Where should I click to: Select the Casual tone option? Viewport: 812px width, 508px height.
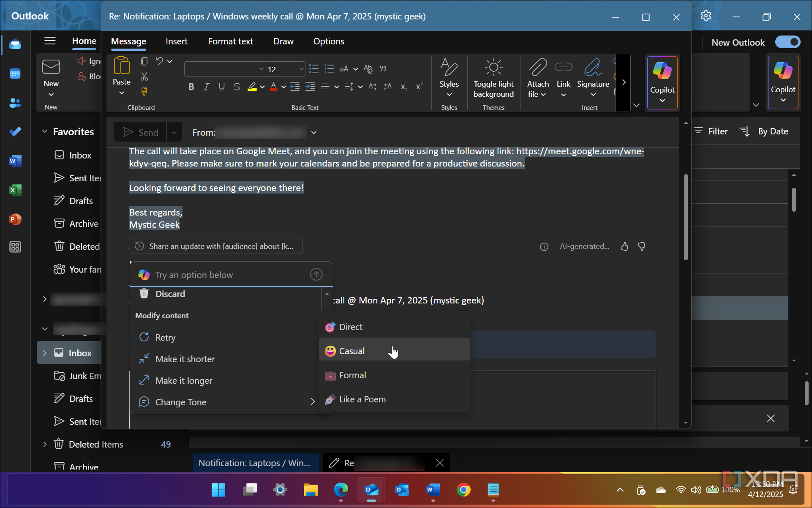(x=352, y=351)
